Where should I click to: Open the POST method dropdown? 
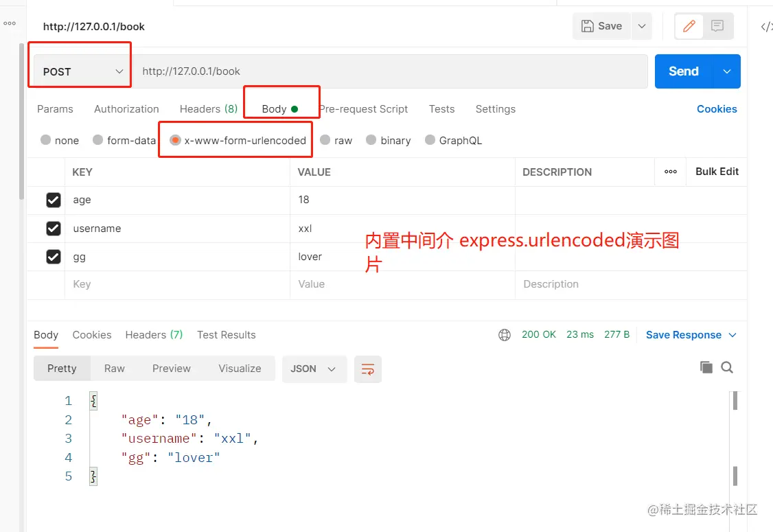coord(82,71)
